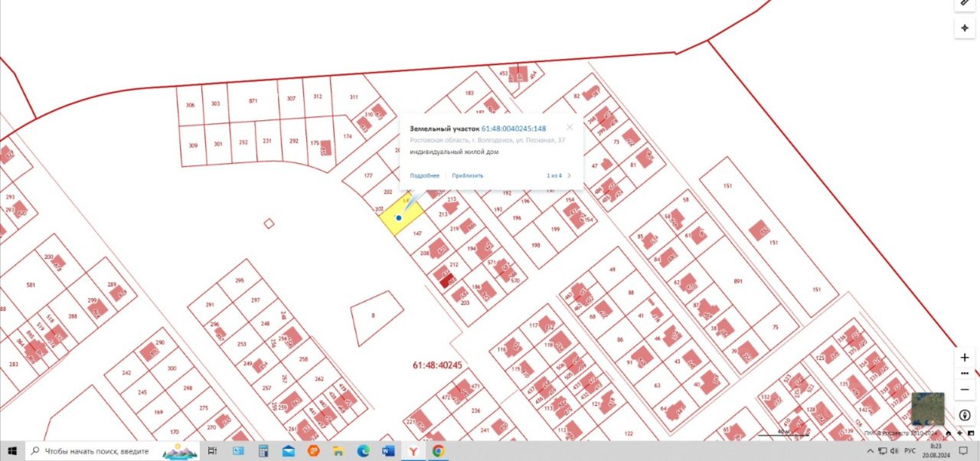980x461 pixels.
Task: Reset map orientation with the compass button
Action: (x=965, y=414)
